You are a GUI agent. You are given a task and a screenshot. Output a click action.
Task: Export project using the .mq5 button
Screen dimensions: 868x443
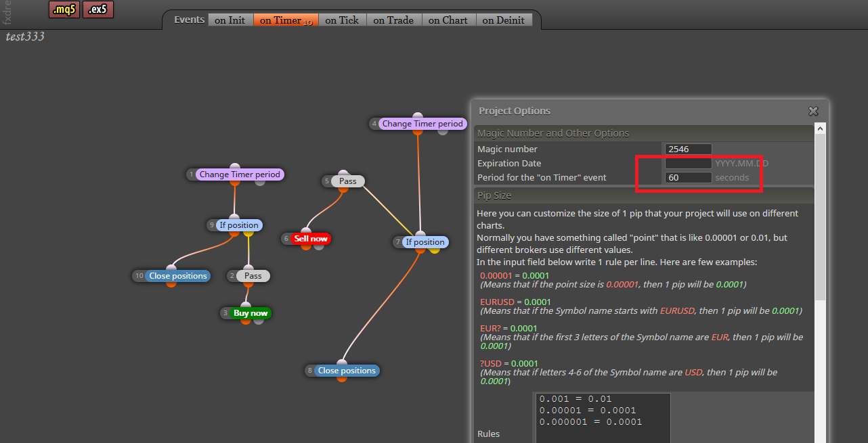[64, 9]
